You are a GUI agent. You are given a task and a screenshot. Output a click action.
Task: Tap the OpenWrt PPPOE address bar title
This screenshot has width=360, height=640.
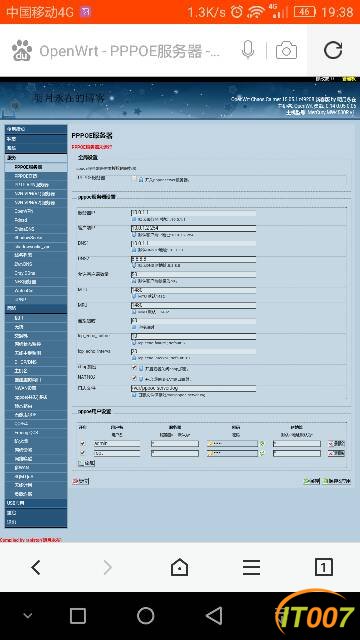130,51
